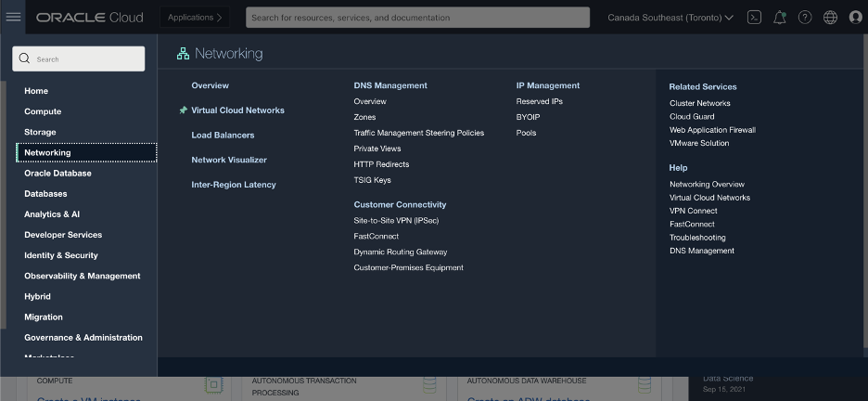This screenshot has width=868, height=401.
Task: Open Identity & Security category
Action: point(61,254)
